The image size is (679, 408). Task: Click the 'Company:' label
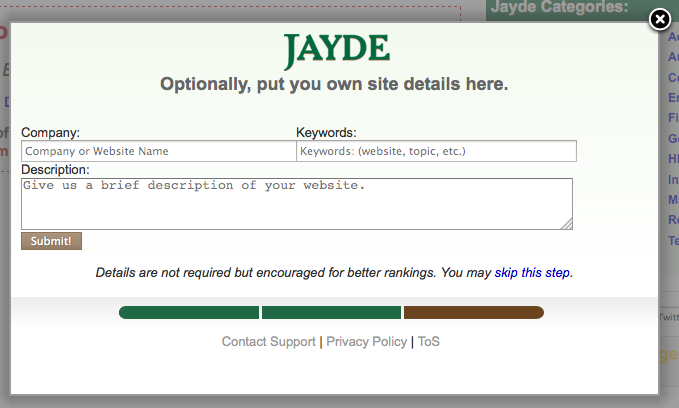point(51,133)
